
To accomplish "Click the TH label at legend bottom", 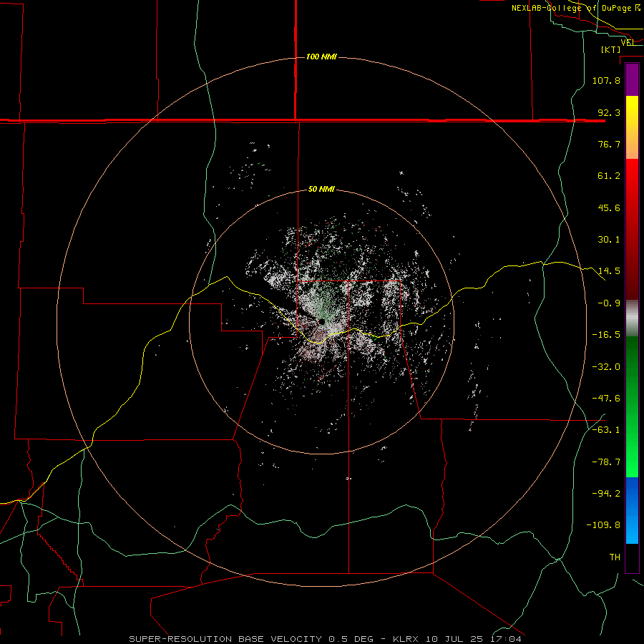I will (x=615, y=557).
